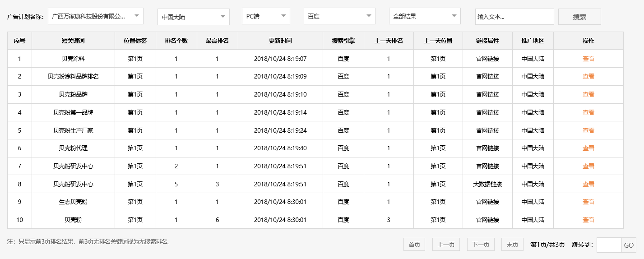Screen dimensions: 644x259
Task: Click the 上一天位置 column header
Action: pyautogui.click(x=438, y=41)
